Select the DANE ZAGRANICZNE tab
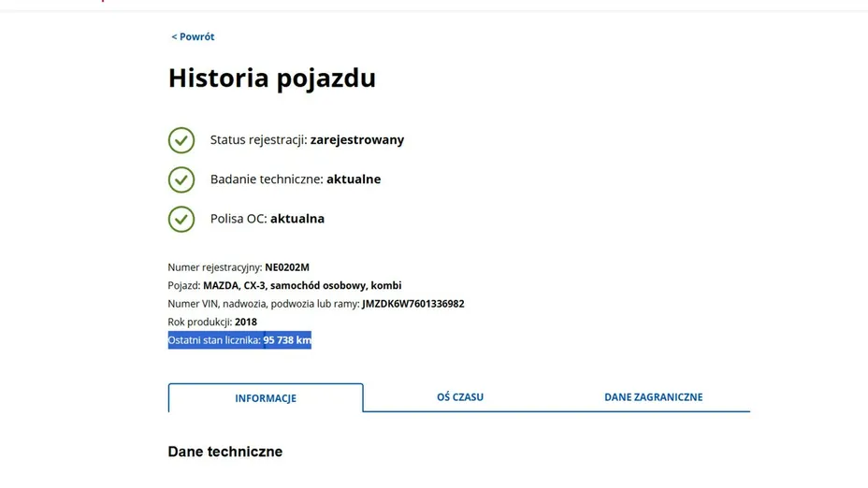 (x=653, y=397)
